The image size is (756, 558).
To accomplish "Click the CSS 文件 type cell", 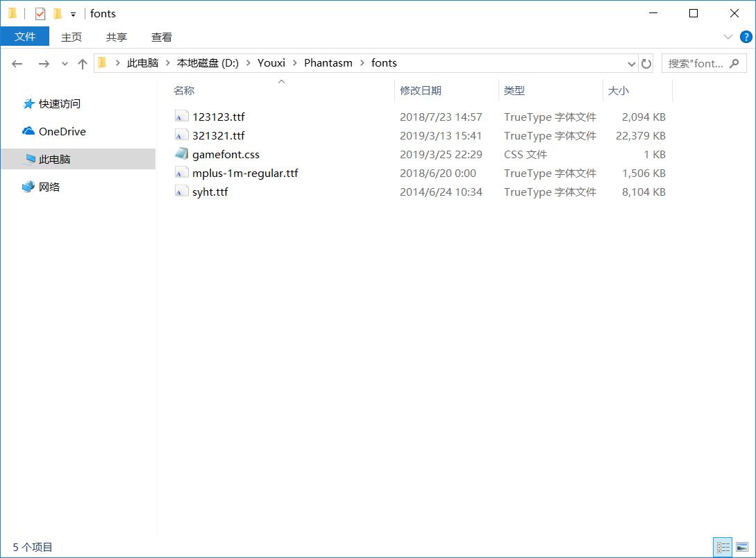I will [526, 155].
